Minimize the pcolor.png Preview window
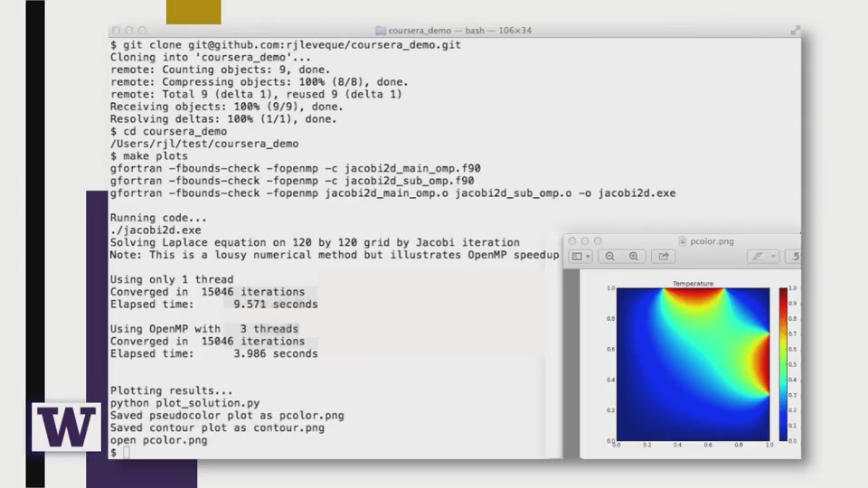 click(x=585, y=241)
